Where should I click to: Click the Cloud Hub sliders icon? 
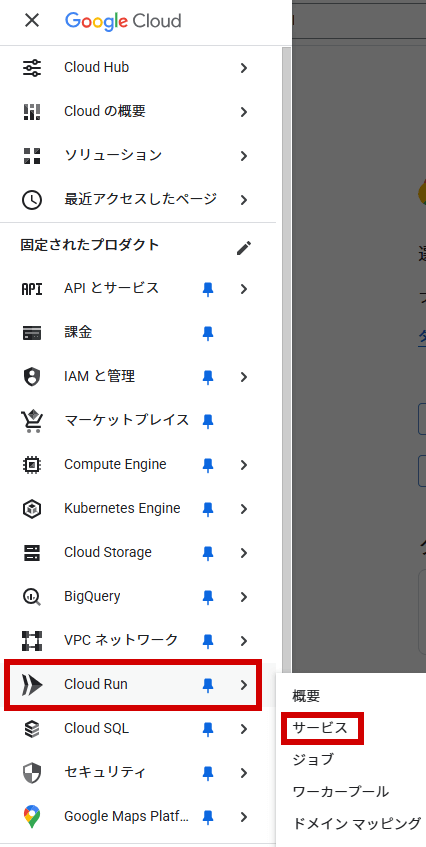pos(32,68)
